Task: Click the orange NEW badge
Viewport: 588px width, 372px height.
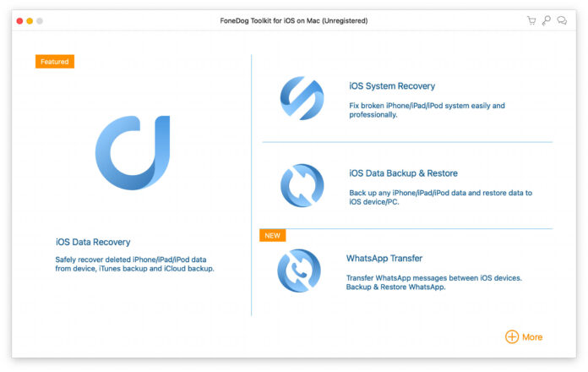Action: pos(273,235)
